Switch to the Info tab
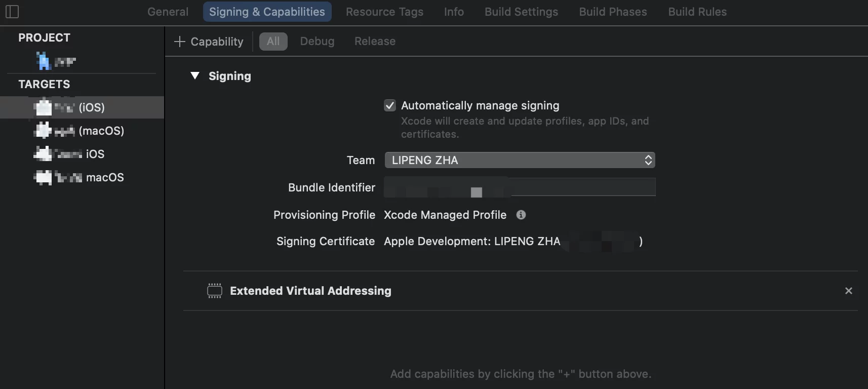This screenshot has height=389, width=868. click(454, 12)
